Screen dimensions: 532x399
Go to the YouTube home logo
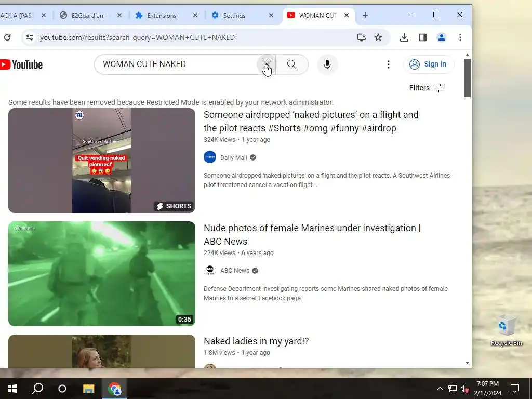(21, 64)
